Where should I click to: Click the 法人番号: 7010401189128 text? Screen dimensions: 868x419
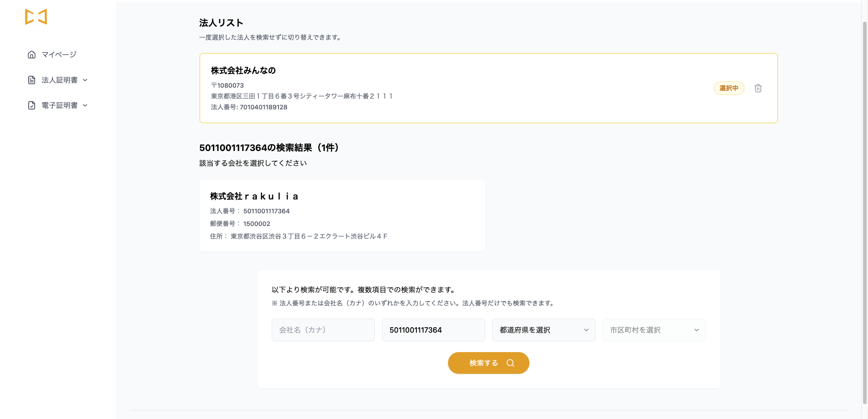tap(249, 107)
